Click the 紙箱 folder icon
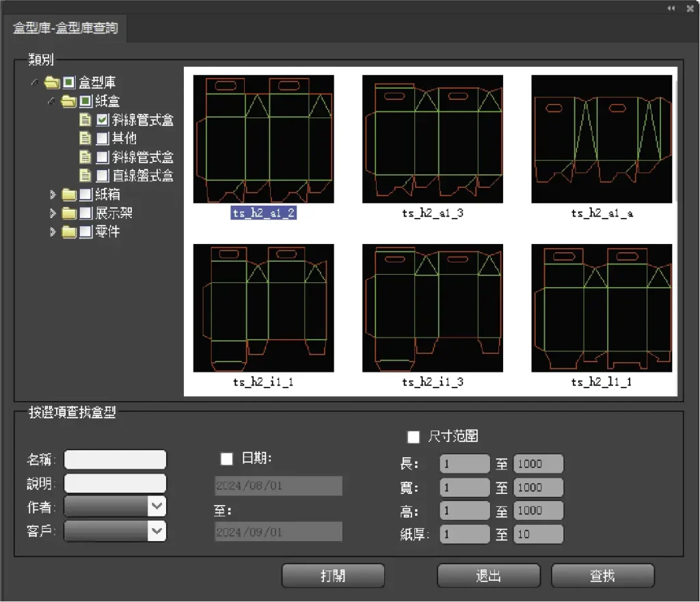Screen dimensions: 700x602 coord(69,195)
